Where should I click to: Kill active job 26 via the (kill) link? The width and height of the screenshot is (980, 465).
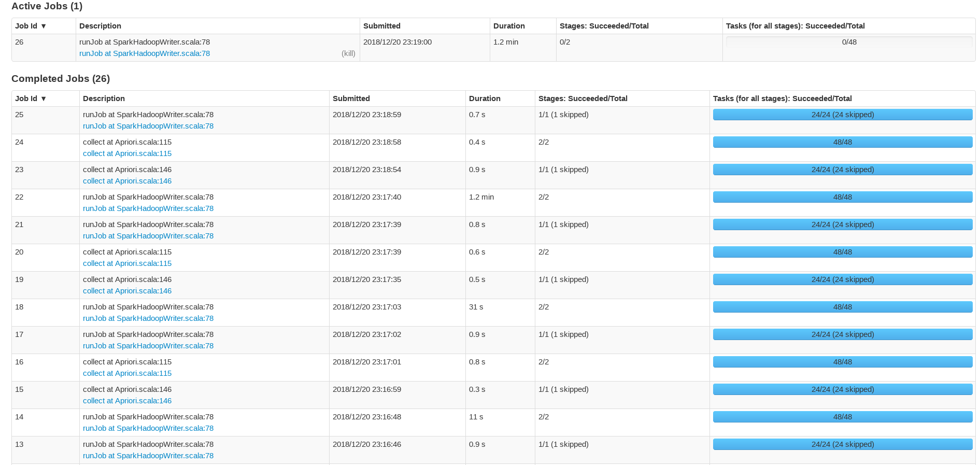[x=348, y=53]
